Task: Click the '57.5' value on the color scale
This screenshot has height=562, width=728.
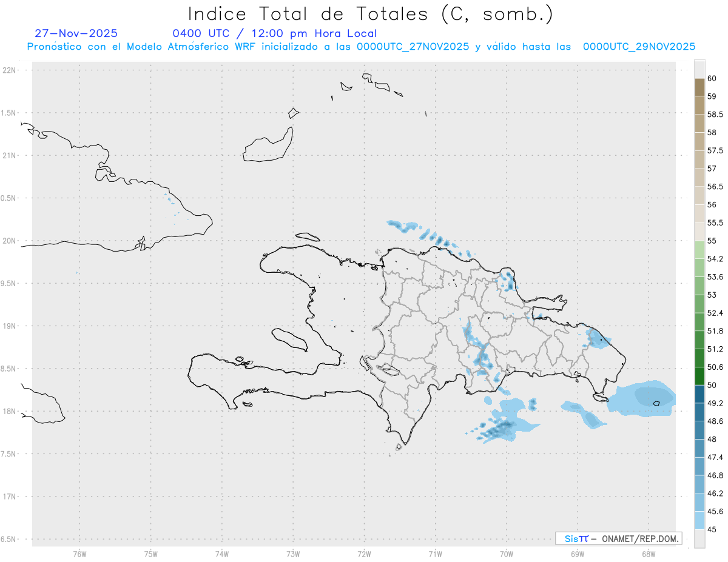Action: click(x=715, y=150)
